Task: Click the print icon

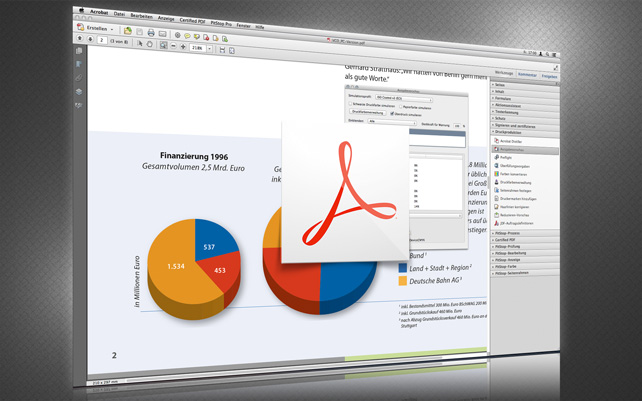Action: click(x=151, y=33)
